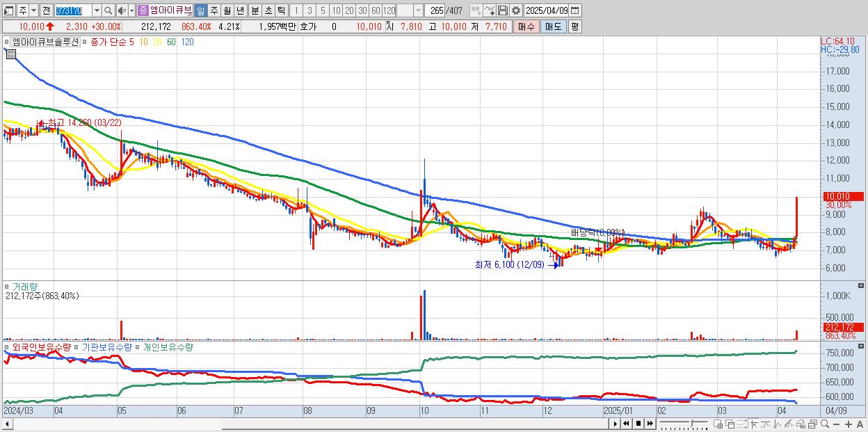Click the 265 candle count field

pos(435,10)
